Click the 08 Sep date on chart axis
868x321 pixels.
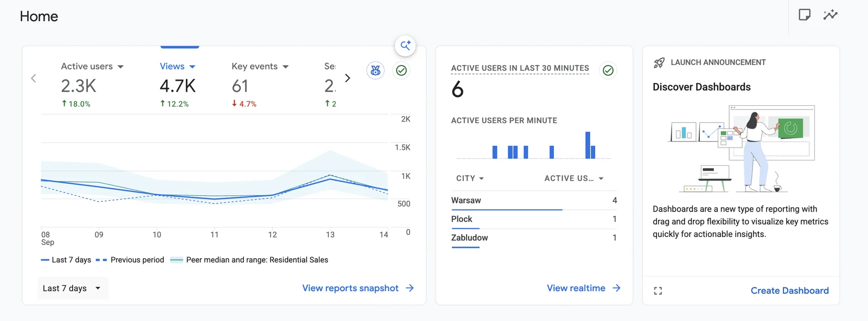(48, 239)
